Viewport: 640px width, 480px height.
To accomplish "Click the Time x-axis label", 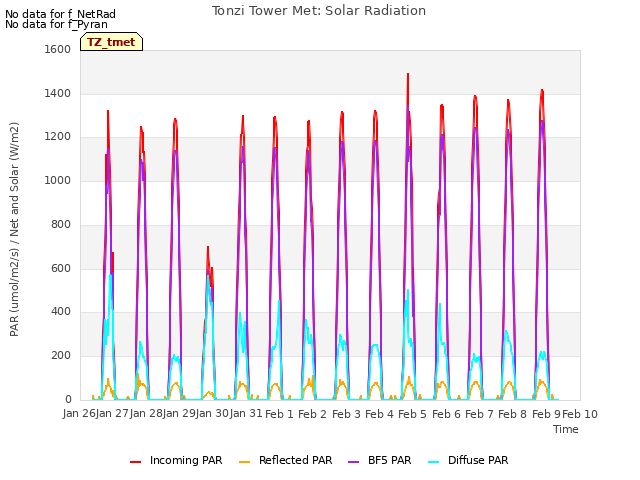I will click(566, 429).
